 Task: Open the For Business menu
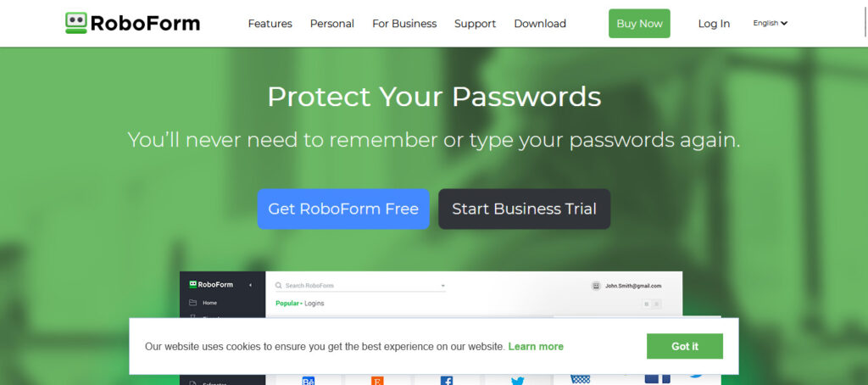[404, 24]
